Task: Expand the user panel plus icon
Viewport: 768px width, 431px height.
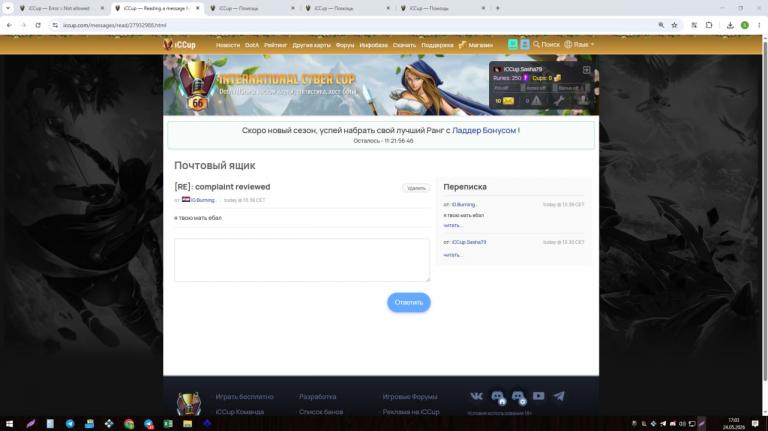Action: tap(586, 70)
